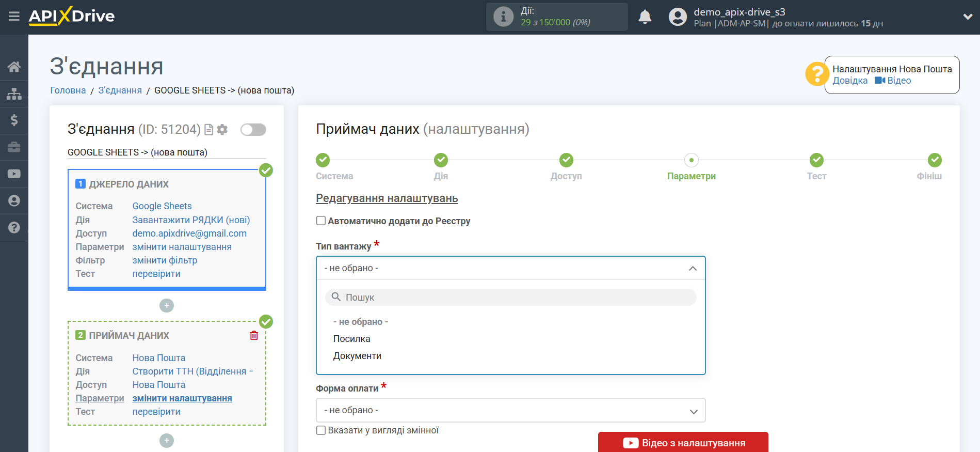Open the help question icon in sidebar

(x=14, y=228)
